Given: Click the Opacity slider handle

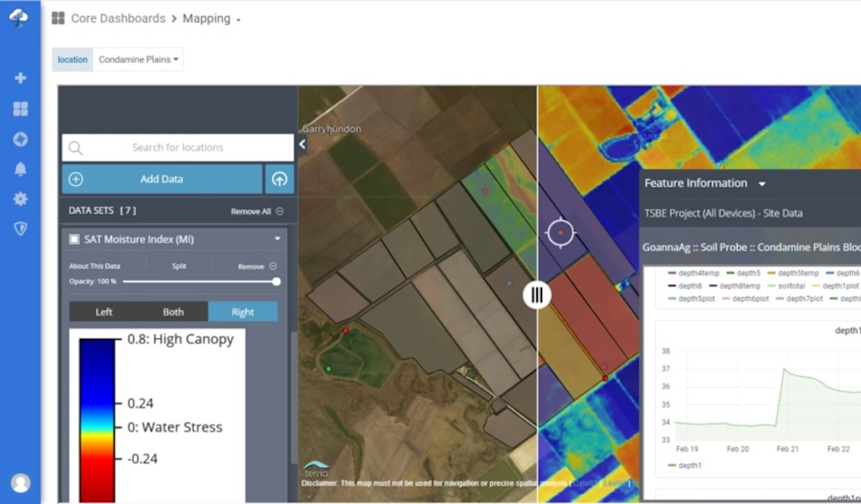Looking at the screenshot, I should pos(276,282).
